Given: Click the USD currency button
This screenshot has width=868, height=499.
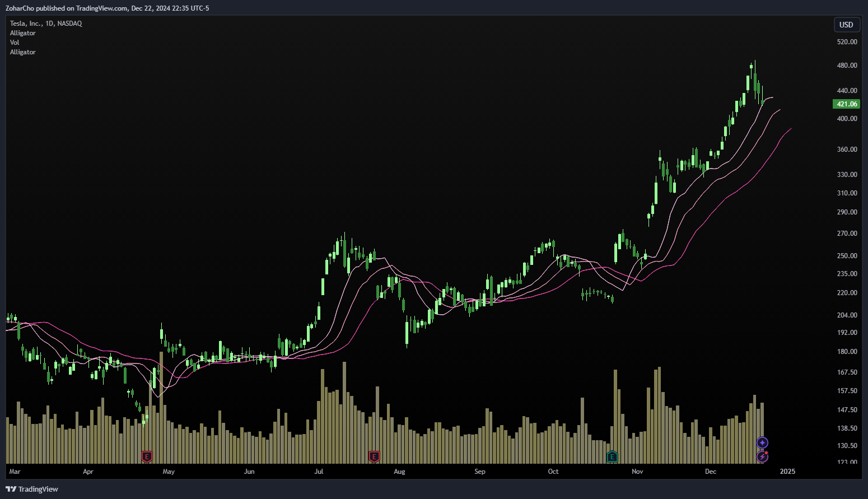Looking at the screenshot, I should pos(846,25).
